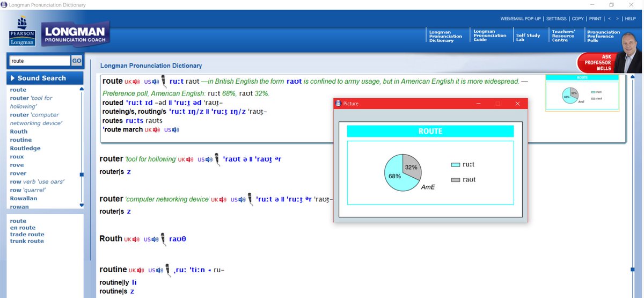Minimize the Picture popup window
This screenshot has height=298, width=644.
478,104
